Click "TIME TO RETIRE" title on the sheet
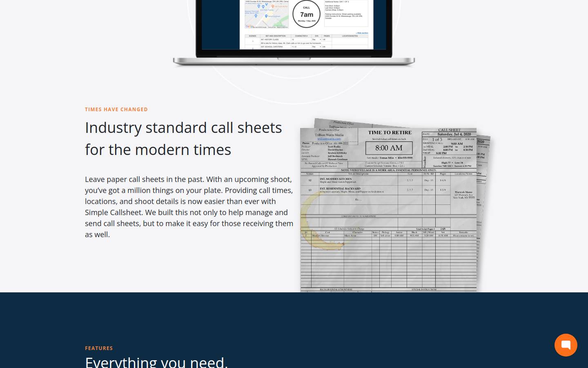 tap(390, 132)
